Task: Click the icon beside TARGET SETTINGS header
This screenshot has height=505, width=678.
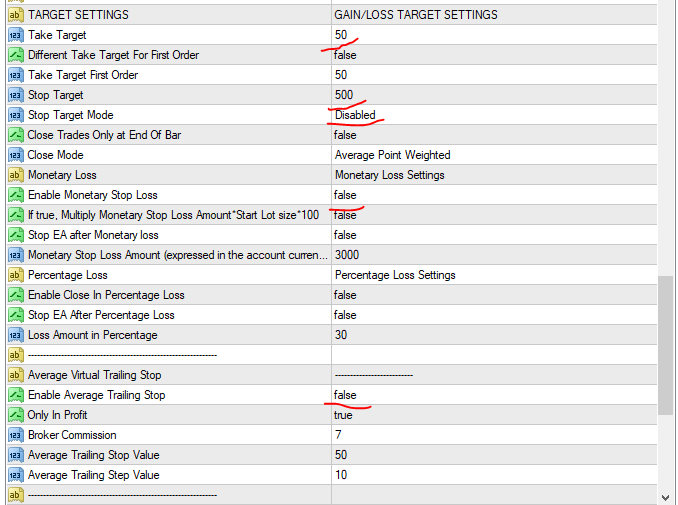Action: point(15,15)
